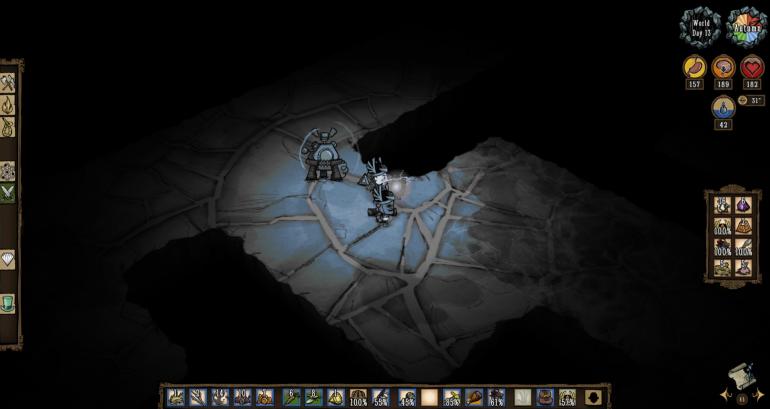This screenshot has height=409, width=770.
Task: Click the wetness value 42
Action: pyautogui.click(x=723, y=125)
